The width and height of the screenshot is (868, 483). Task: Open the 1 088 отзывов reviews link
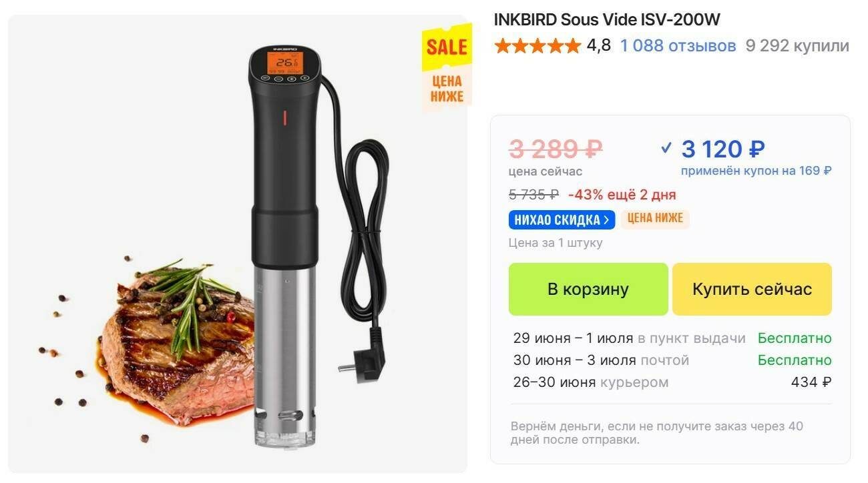[678, 46]
